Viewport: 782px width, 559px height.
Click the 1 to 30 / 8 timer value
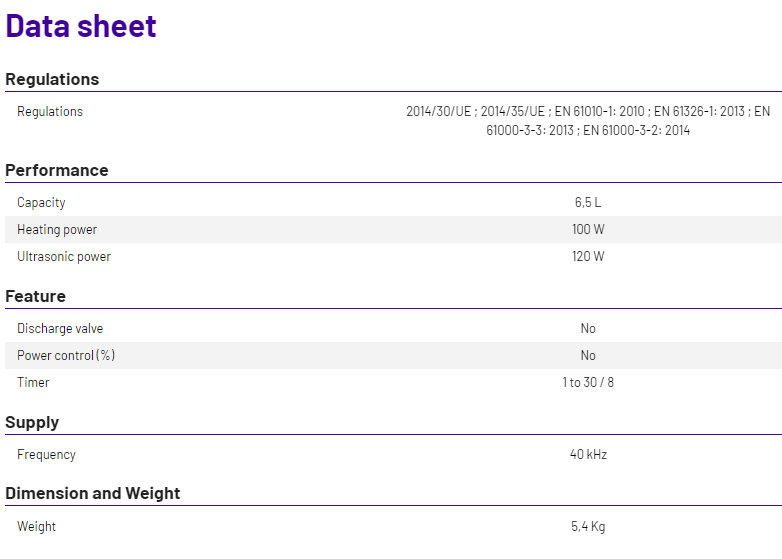coord(588,382)
